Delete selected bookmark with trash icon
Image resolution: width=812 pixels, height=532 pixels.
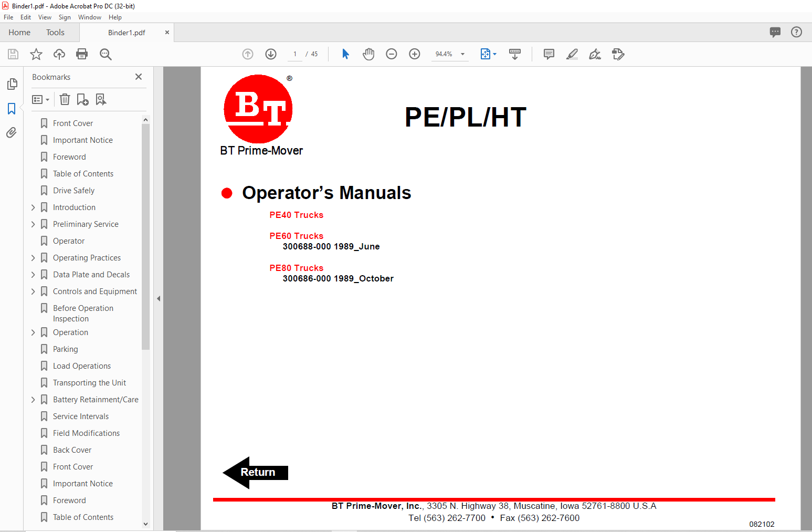click(x=65, y=99)
